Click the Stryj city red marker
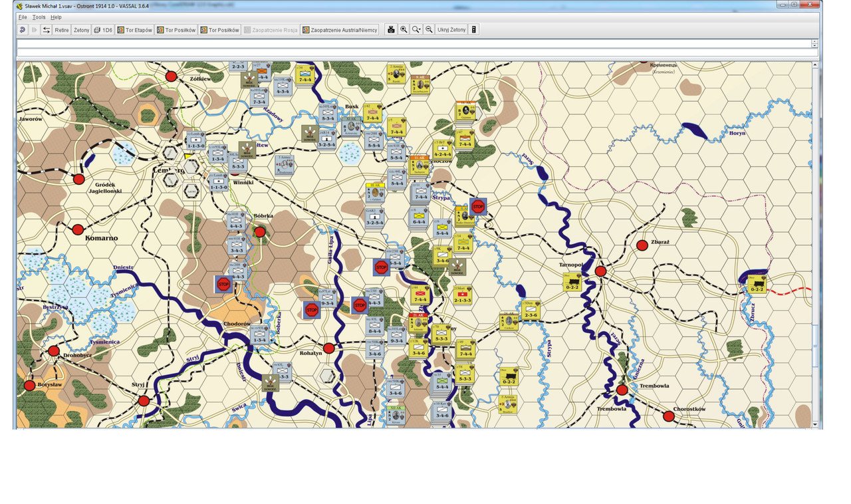The image size is (851, 504). pyautogui.click(x=144, y=401)
